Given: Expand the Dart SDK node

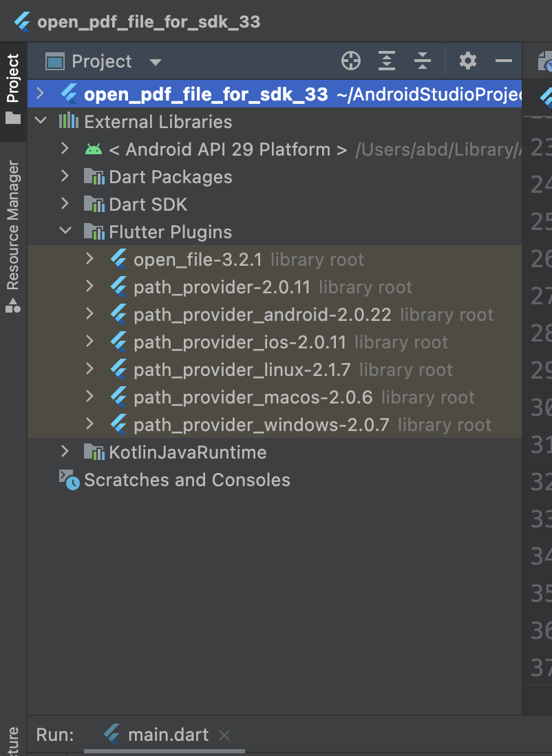Looking at the screenshot, I should point(65,204).
